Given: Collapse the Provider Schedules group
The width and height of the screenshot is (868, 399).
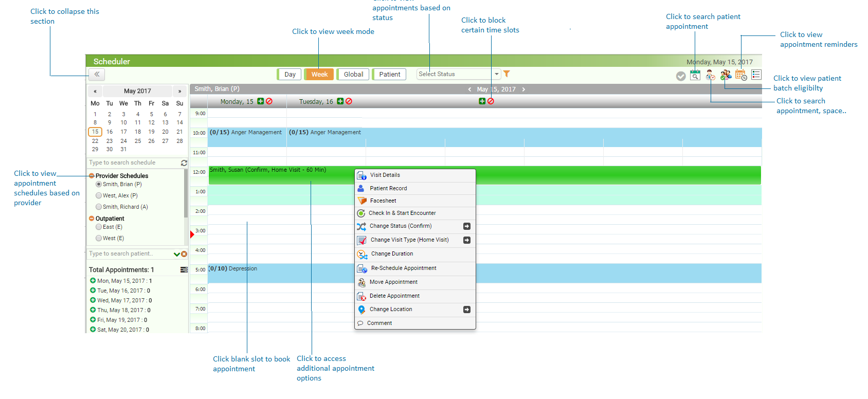Looking at the screenshot, I should pyautogui.click(x=92, y=176).
